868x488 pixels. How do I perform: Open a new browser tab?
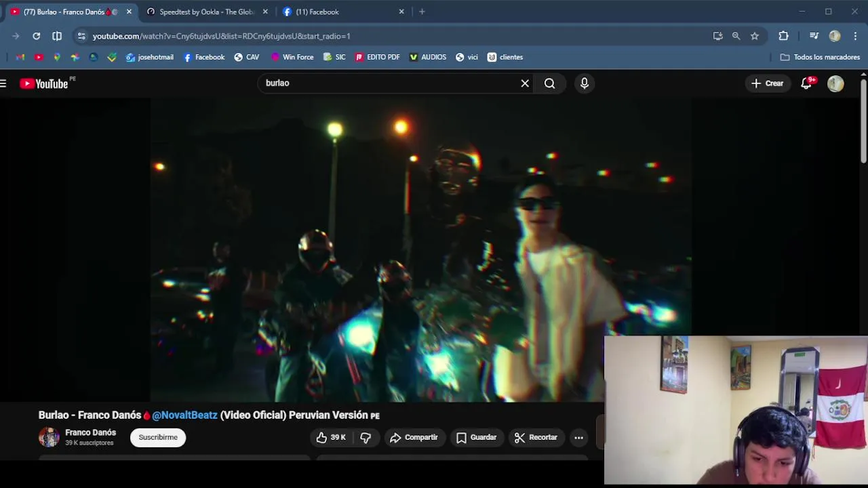coord(422,12)
